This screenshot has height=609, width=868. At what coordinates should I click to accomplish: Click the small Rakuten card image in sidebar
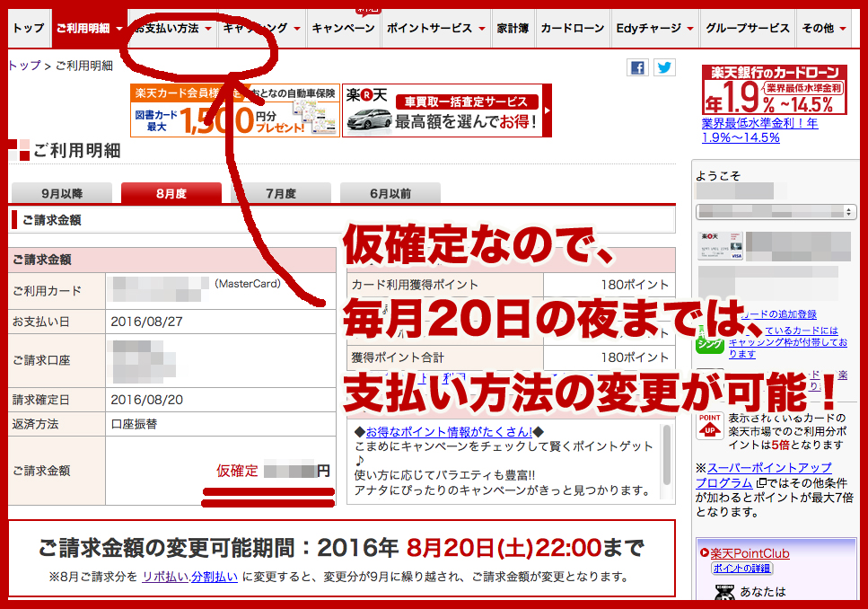pos(720,247)
